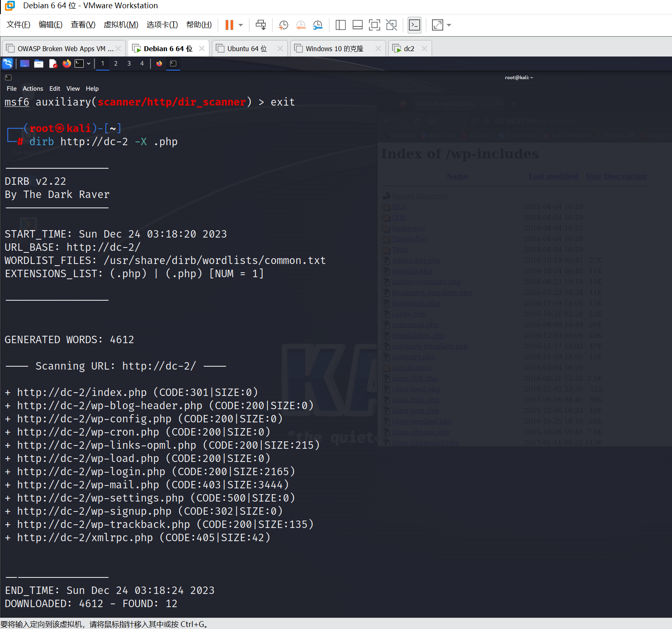Image resolution: width=672 pixels, height=629 pixels.
Task: Open class-http.php link in Firefox
Action: coord(416,400)
